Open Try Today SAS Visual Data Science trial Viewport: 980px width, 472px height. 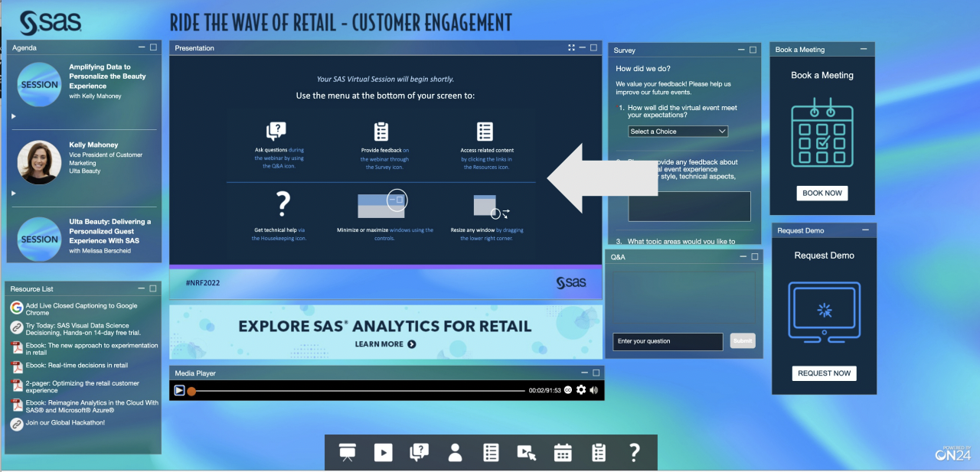[83, 329]
